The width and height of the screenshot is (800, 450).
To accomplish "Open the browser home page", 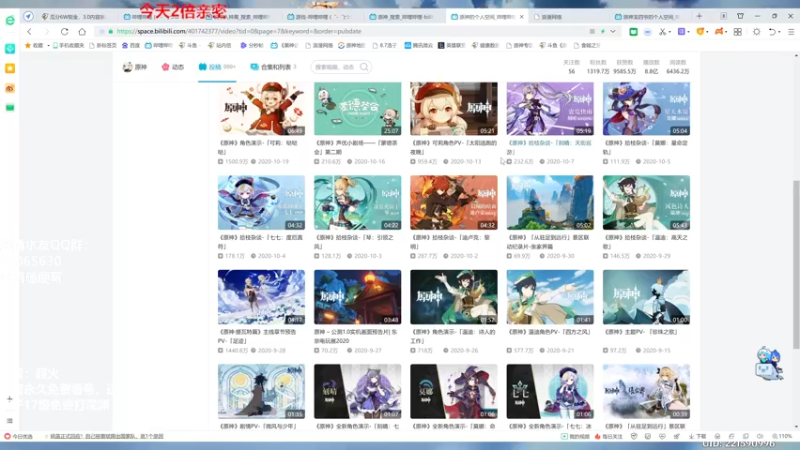I will (x=82, y=32).
